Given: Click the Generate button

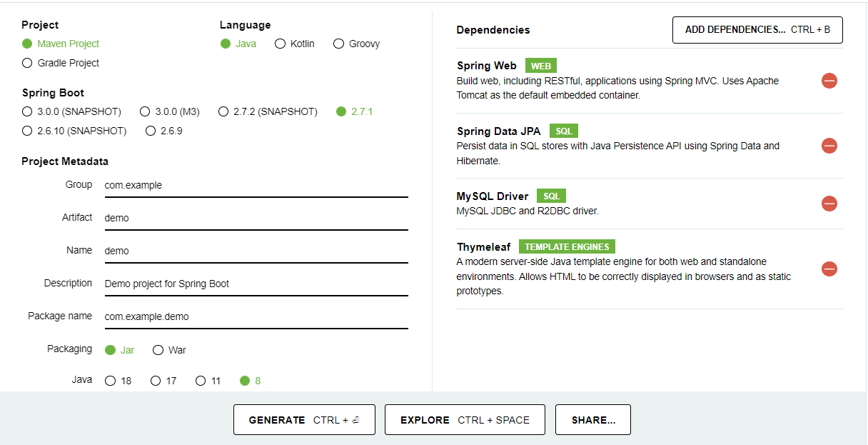Looking at the screenshot, I should (304, 419).
